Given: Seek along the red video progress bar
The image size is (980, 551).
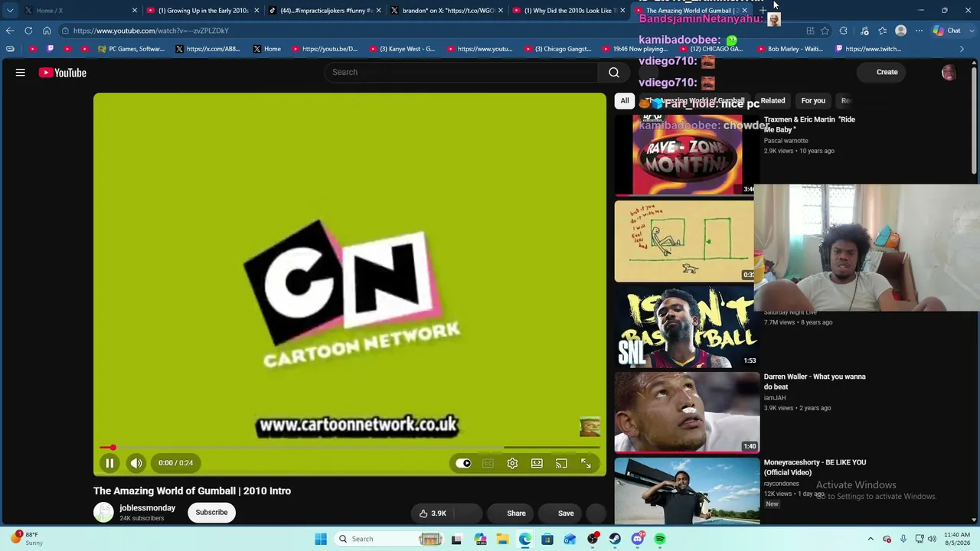Looking at the screenshot, I should (349, 448).
